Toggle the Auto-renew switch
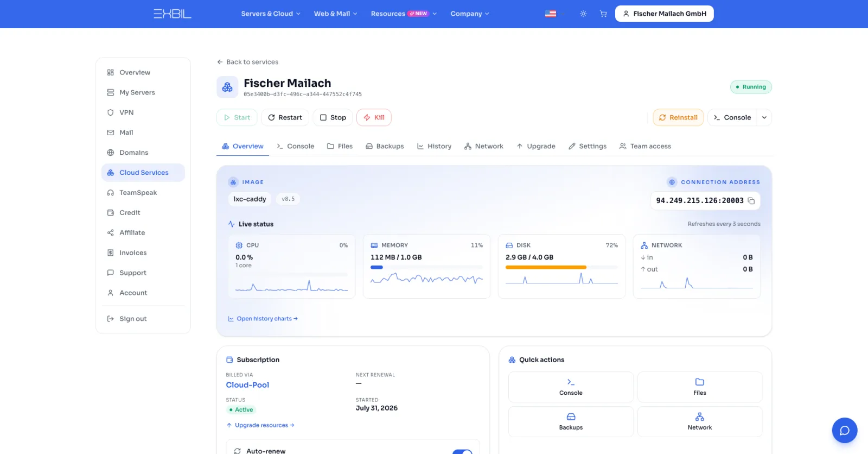The height and width of the screenshot is (454, 868). pyautogui.click(x=463, y=451)
